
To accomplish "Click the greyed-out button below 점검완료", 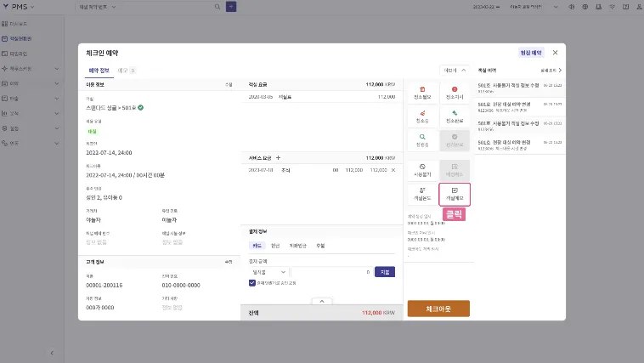I will (455, 170).
